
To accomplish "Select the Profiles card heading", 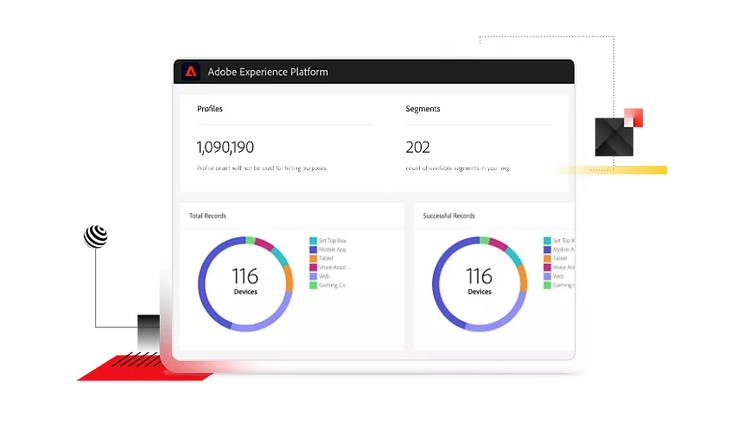I will click(210, 108).
